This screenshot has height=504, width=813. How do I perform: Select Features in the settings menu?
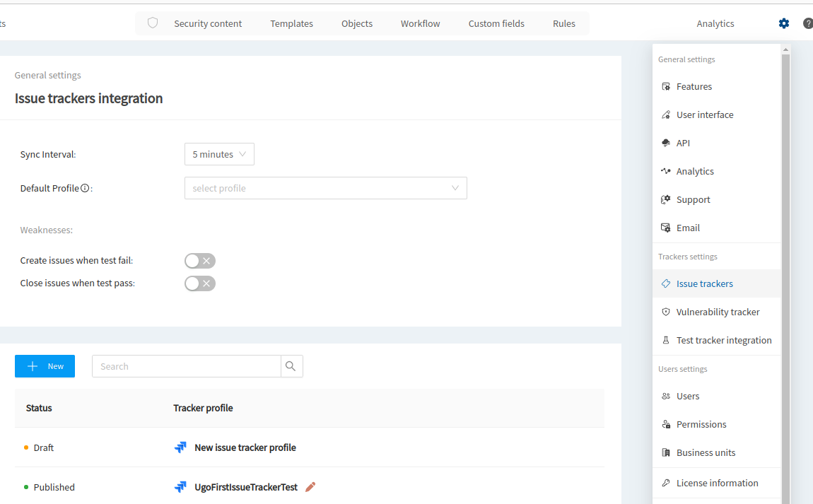click(x=717, y=87)
